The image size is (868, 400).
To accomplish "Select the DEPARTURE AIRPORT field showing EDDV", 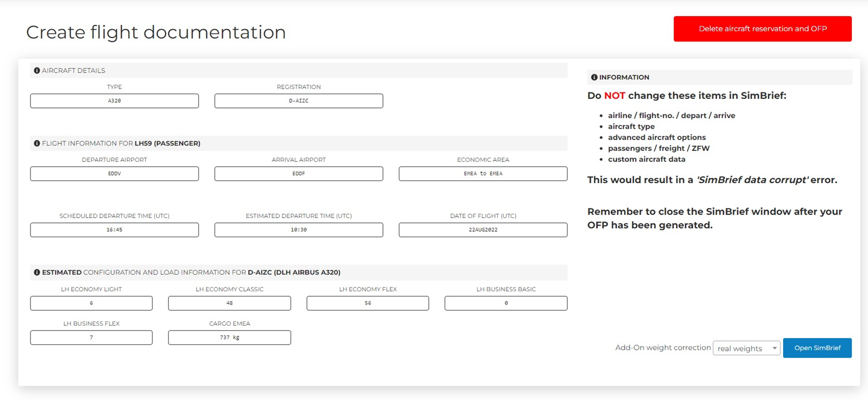I will tap(114, 174).
